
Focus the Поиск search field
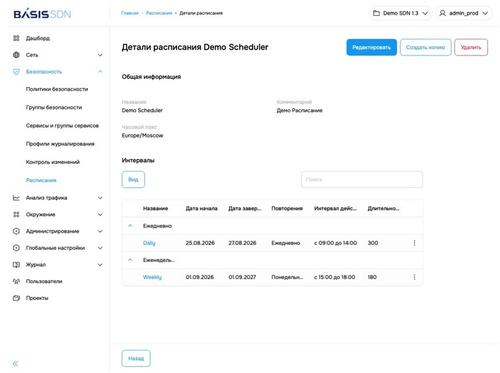(x=362, y=180)
